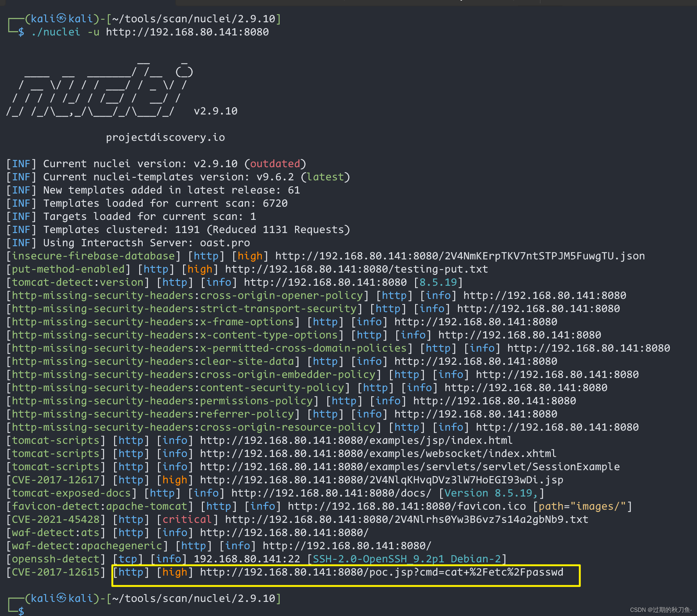
Task: Click the examples/websocket/index.xhtml URL
Action: pyautogui.click(x=378, y=454)
